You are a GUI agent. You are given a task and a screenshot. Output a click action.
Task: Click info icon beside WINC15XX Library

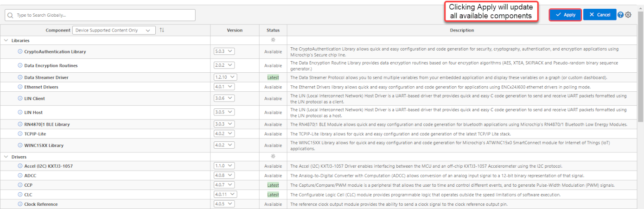pos(20,146)
